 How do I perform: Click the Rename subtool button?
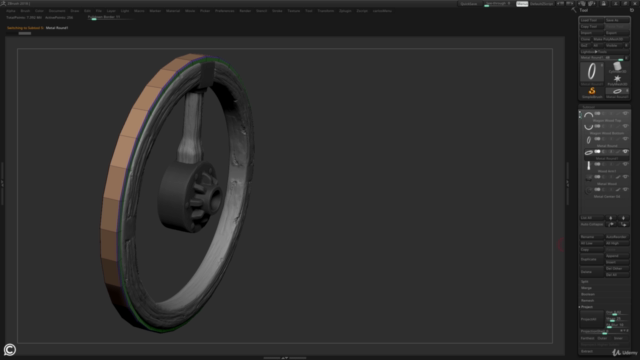[x=591, y=237]
